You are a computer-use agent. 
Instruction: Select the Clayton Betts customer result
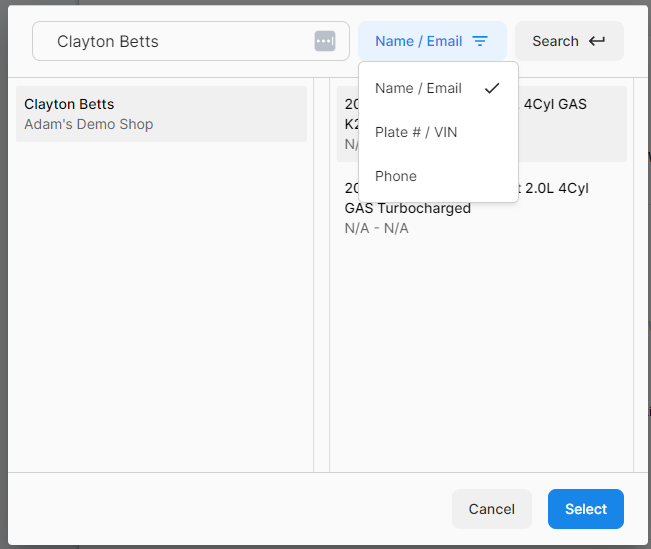coord(162,114)
